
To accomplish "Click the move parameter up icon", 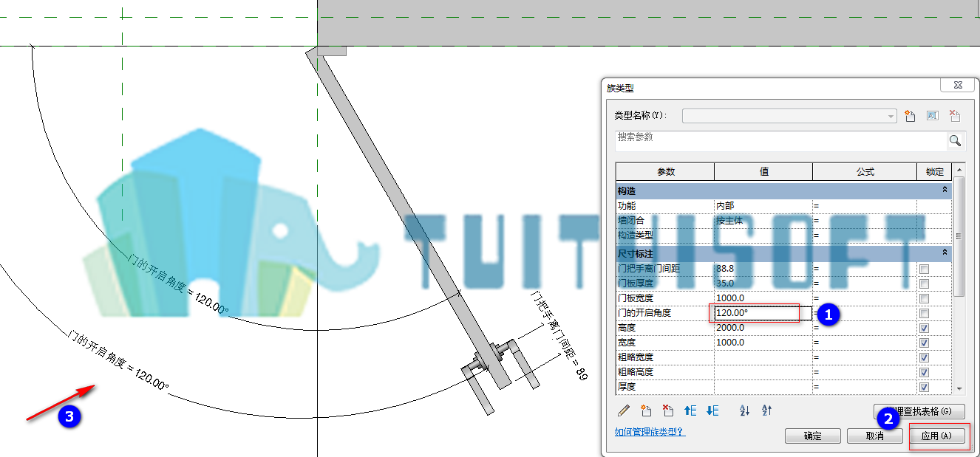I will coord(690,410).
